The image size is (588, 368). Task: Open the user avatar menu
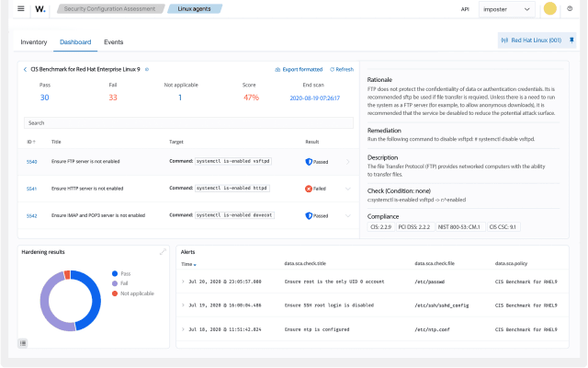(549, 8)
